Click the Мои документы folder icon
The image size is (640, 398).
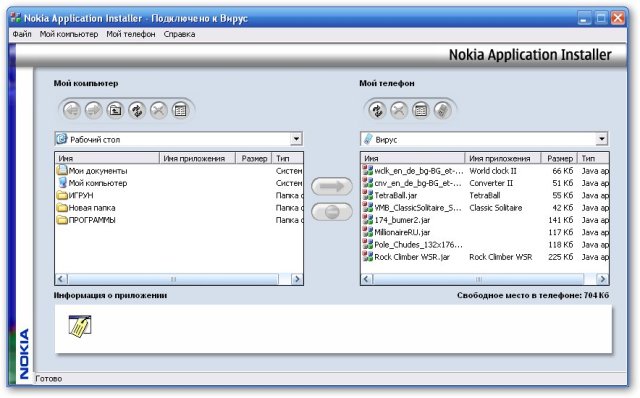62,170
